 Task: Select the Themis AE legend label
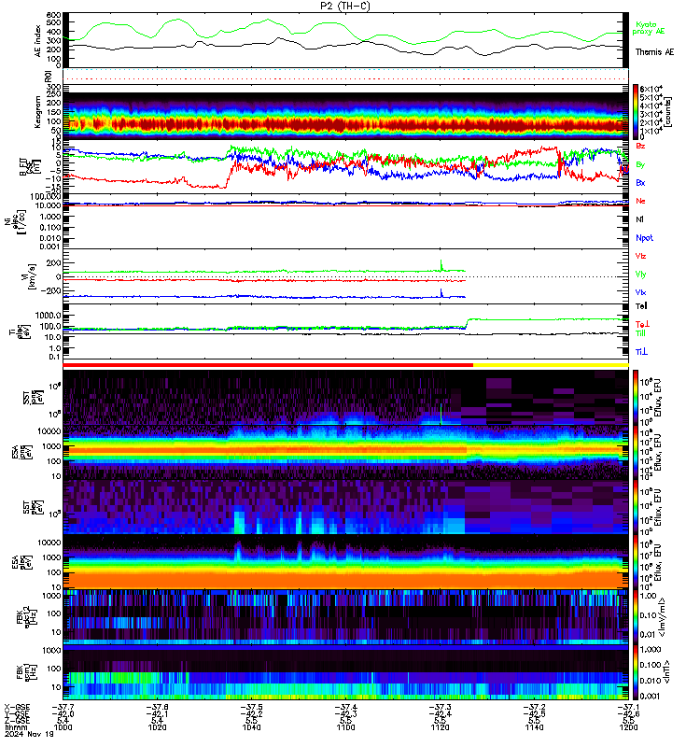(x=654, y=52)
